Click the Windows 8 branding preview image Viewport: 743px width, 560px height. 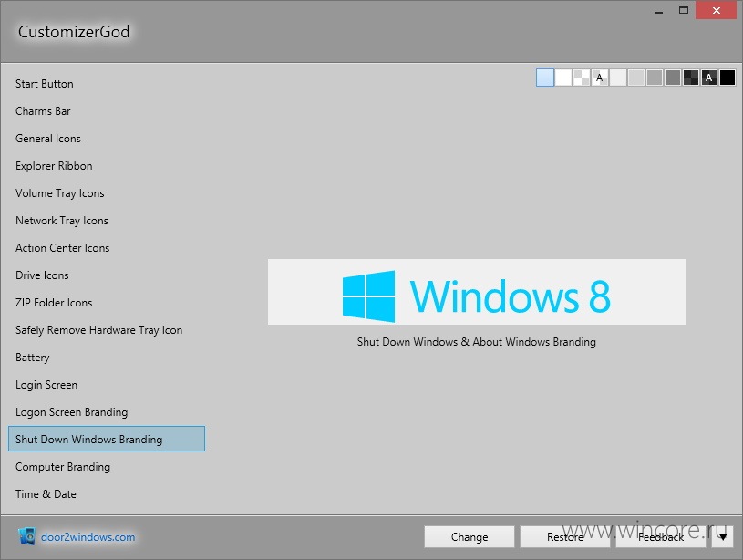(476, 292)
